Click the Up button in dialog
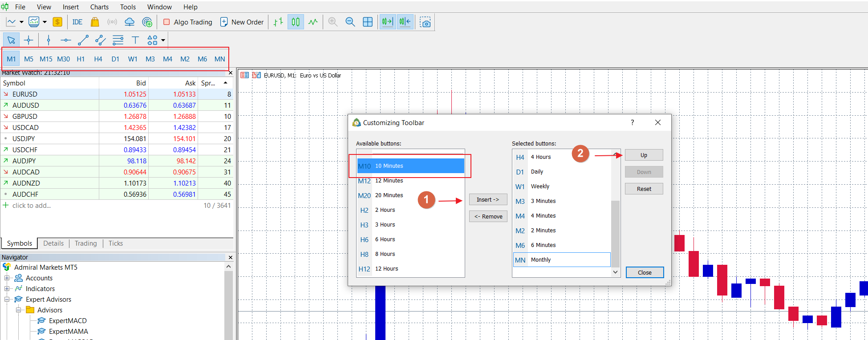This screenshot has height=340, width=868. click(x=644, y=155)
